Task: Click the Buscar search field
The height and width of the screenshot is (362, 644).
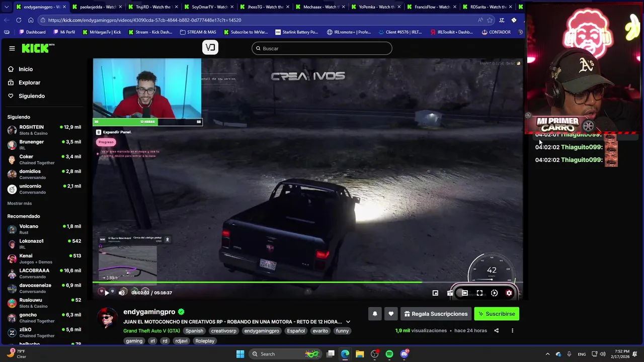Action: [x=322, y=48]
